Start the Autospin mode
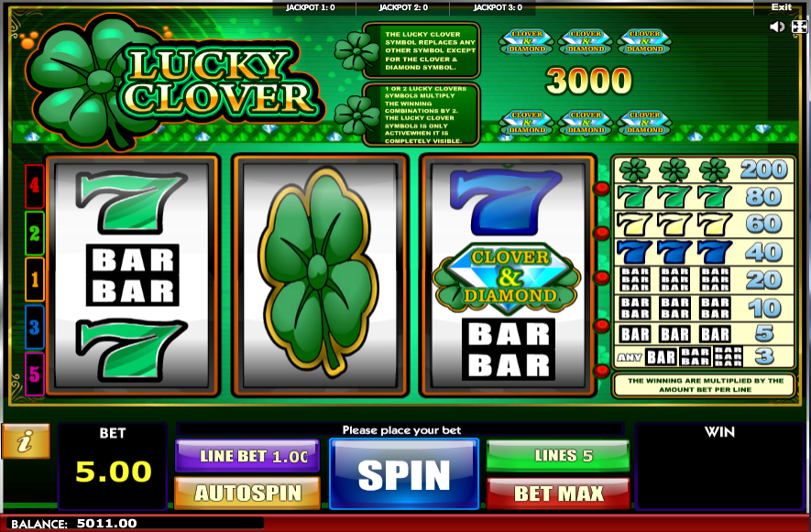The height and width of the screenshot is (532, 811). click(x=247, y=493)
